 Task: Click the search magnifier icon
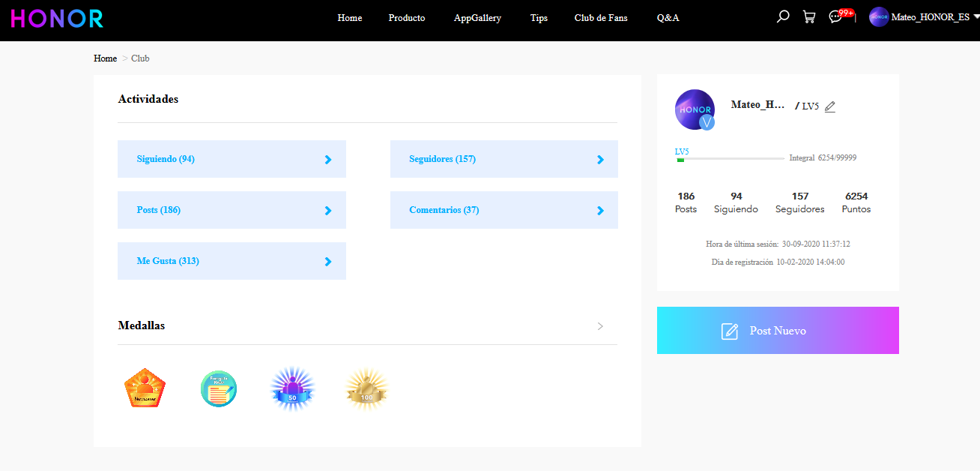(783, 16)
